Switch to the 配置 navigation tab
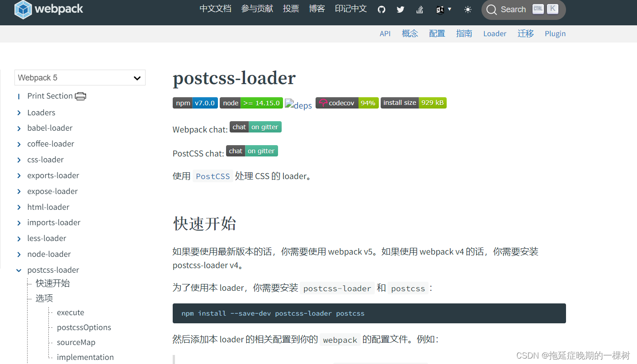Viewport: 637px width, 364px height. tap(437, 33)
